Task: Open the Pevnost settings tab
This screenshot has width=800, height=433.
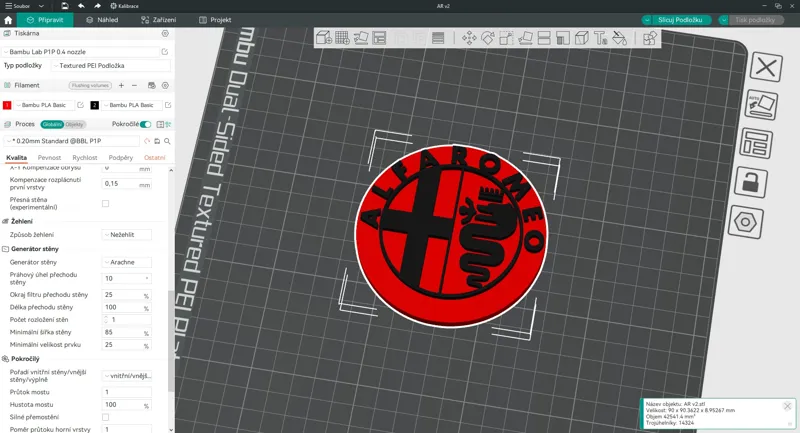Action: (x=49, y=158)
